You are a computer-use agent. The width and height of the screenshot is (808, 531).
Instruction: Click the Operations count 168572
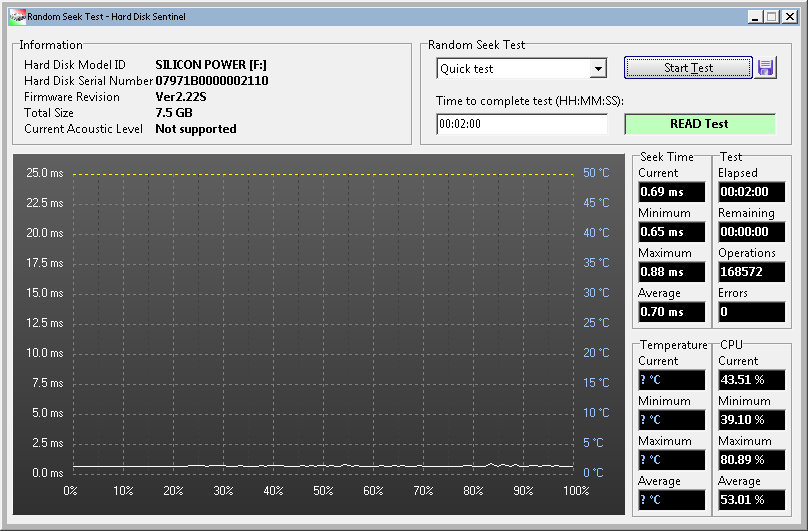click(751, 272)
